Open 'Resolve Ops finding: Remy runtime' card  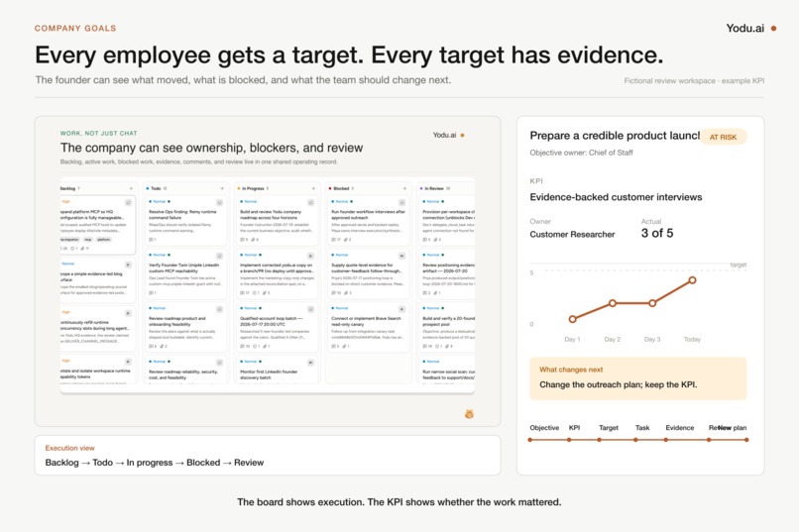coord(185,221)
